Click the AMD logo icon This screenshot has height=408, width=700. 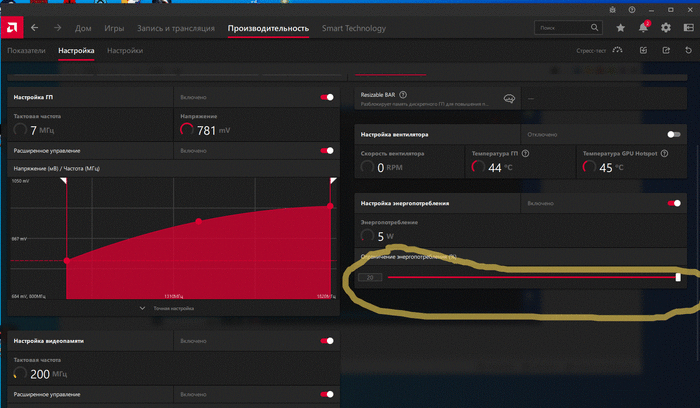pos(12,28)
